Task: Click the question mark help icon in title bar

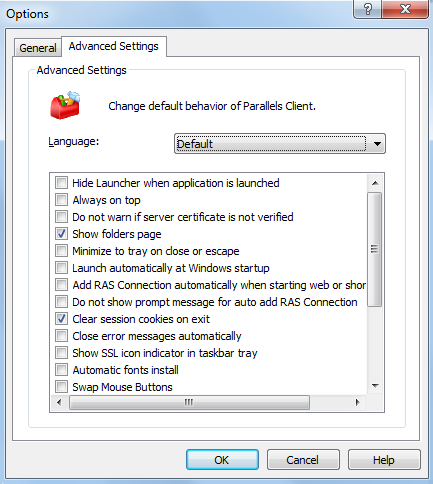Action: click(x=367, y=9)
